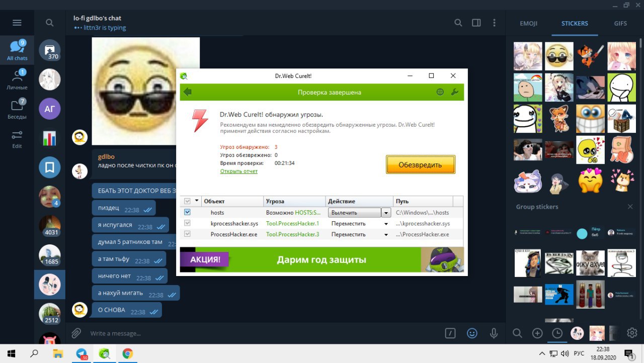Open the arrow beside the header checkbox

197,201
